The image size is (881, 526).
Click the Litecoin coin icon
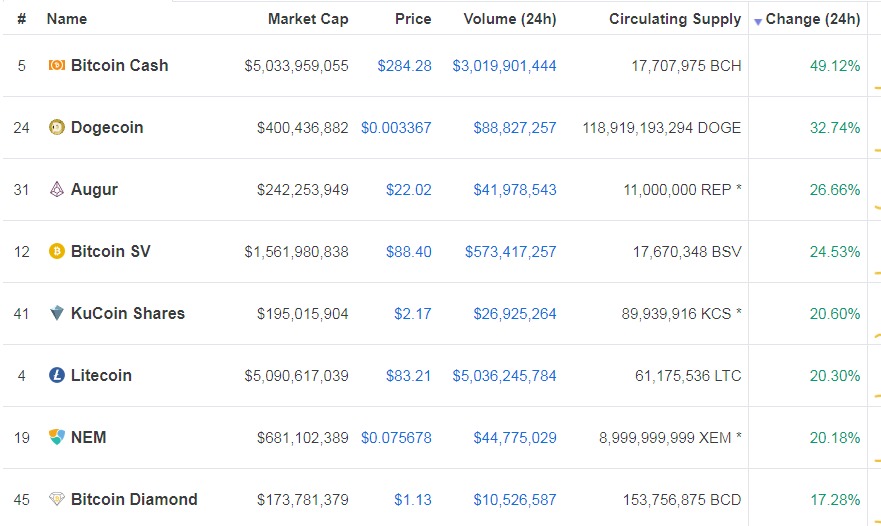pos(57,376)
